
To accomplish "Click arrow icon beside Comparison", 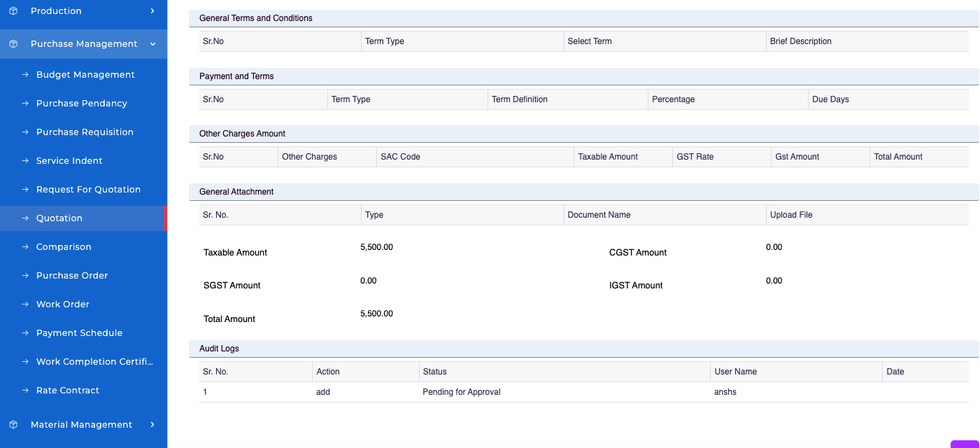I will coord(25,247).
